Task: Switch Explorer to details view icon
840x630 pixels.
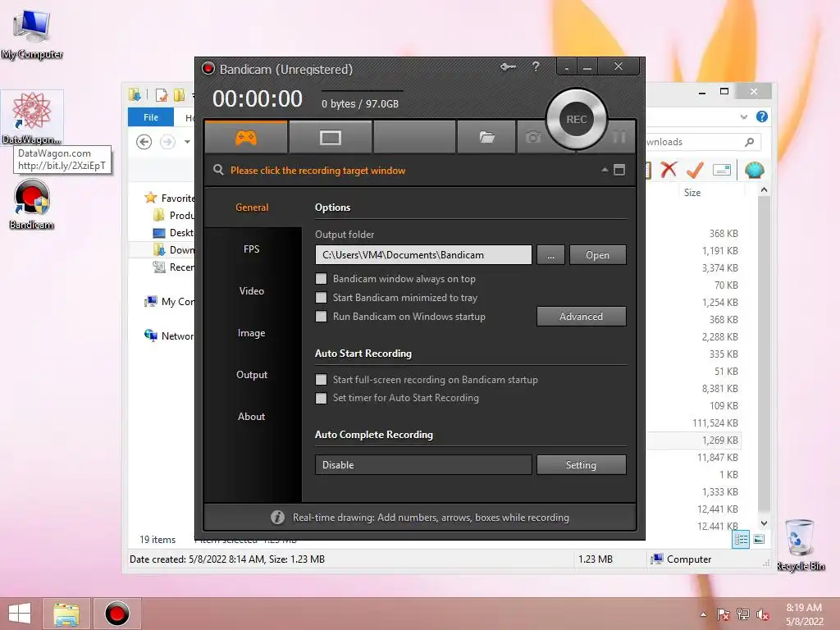Action: pyautogui.click(x=741, y=540)
